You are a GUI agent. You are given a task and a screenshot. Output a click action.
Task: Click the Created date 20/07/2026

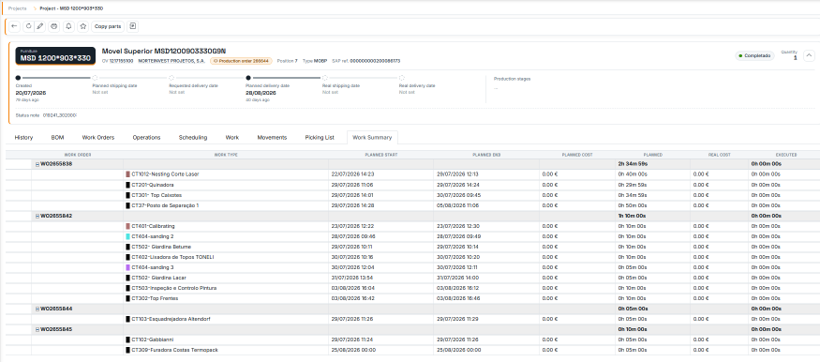[x=31, y=93]
